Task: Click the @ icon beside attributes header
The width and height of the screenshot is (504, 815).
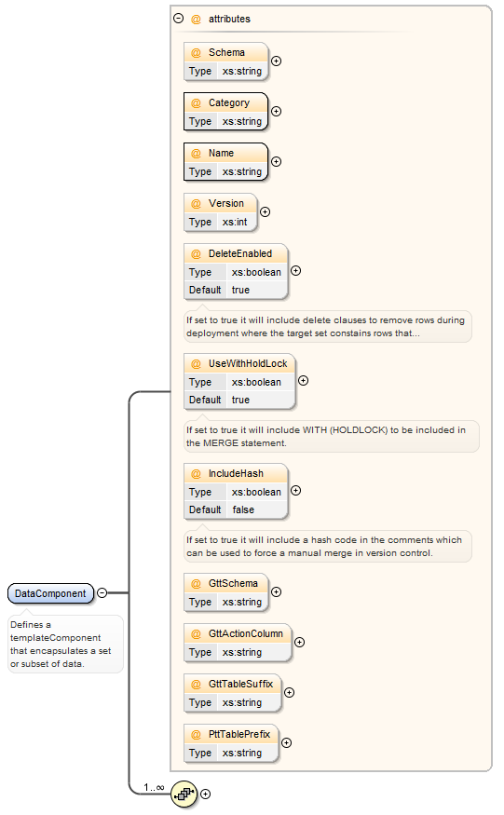Action: tap(196, 20)
